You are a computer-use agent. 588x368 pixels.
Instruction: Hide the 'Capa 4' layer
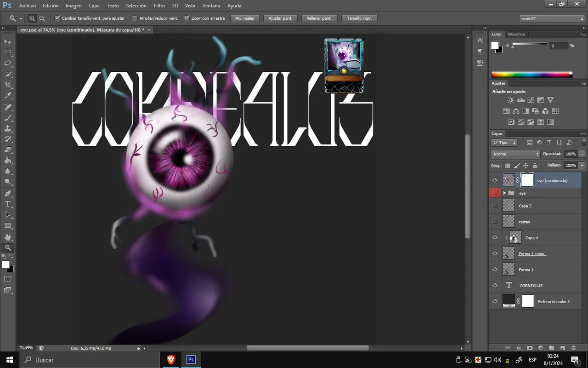pyautogui.click(x=495, y=238)
